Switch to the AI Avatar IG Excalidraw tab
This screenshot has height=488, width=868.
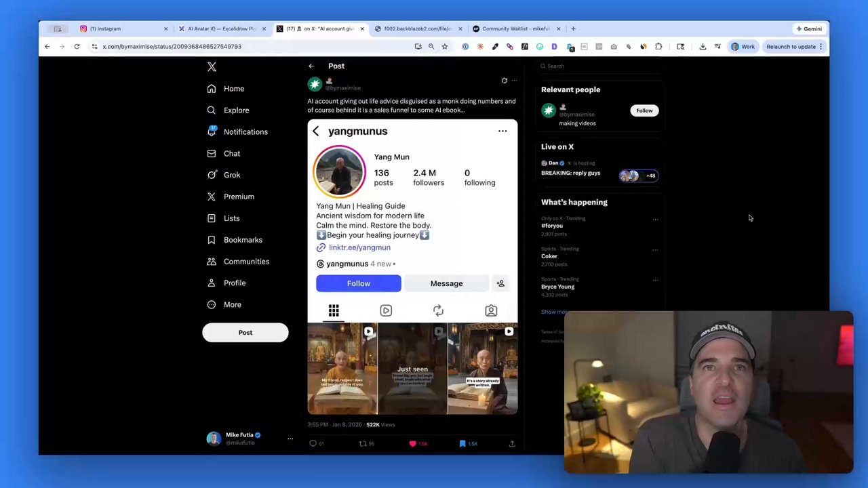coord(220,28)
